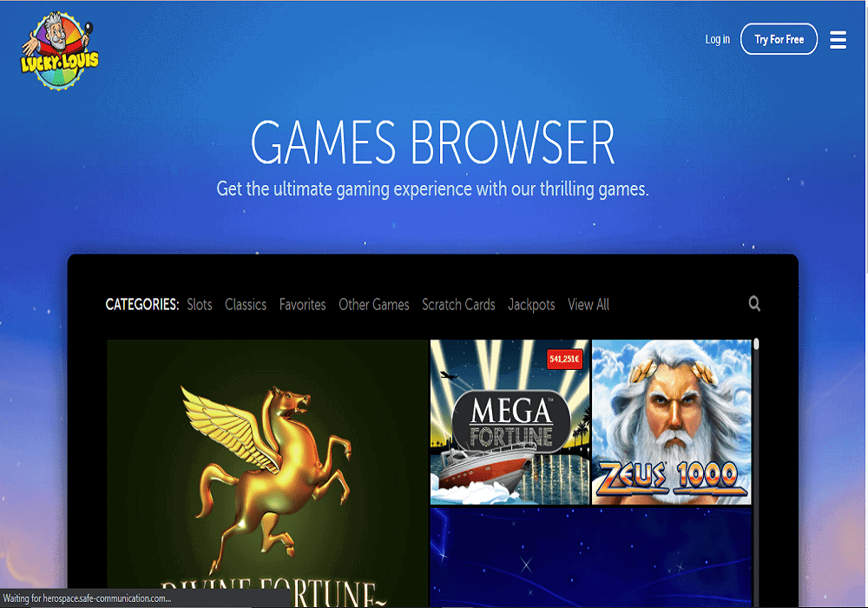Click the Games Browser heading
Screen dimensions: 868x608
point(433,142)
